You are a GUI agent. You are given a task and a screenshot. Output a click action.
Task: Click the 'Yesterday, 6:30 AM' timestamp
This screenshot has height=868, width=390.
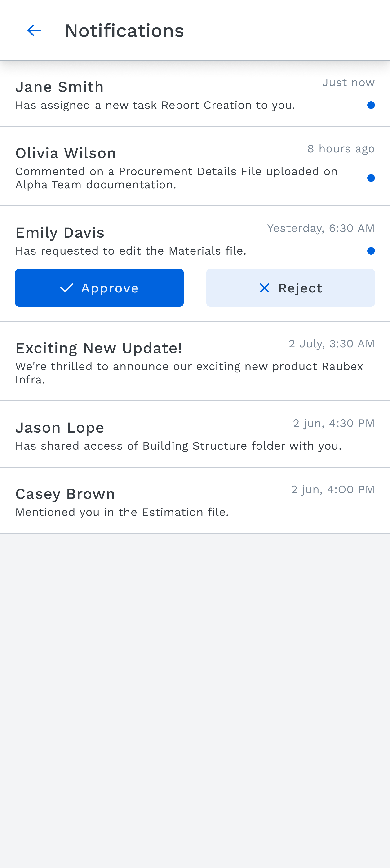tap(321, 228)
